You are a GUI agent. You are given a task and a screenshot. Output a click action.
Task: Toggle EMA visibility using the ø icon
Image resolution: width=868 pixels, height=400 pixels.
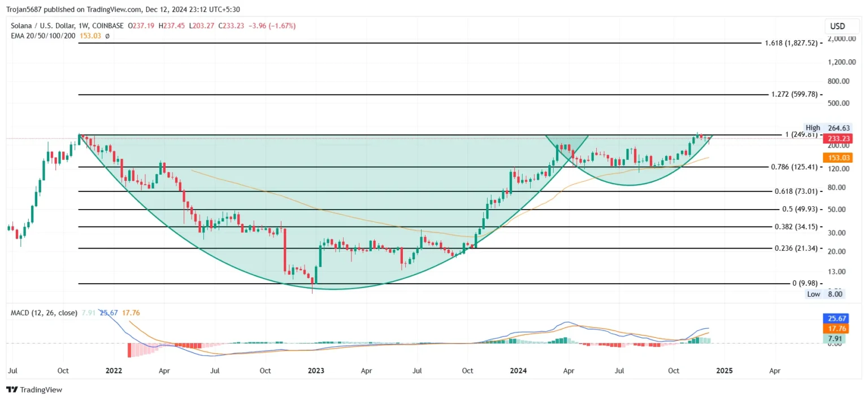(x=107, y=36)
